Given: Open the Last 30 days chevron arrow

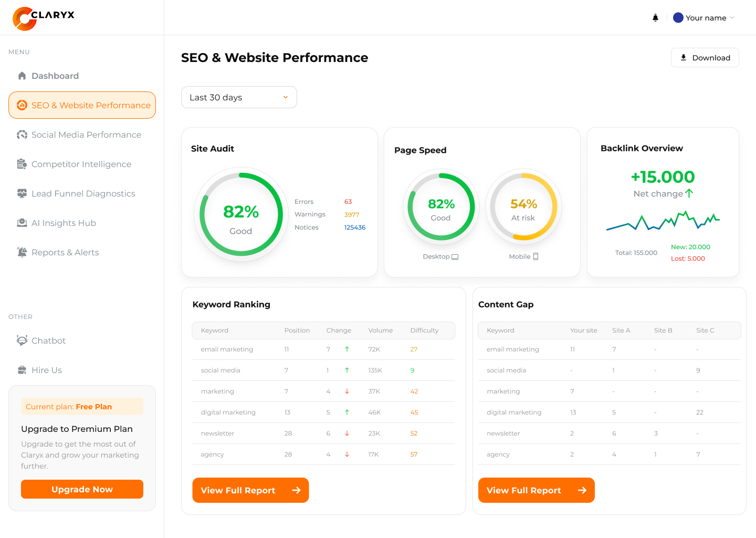Looking at the screenshot, I should 285,97.
